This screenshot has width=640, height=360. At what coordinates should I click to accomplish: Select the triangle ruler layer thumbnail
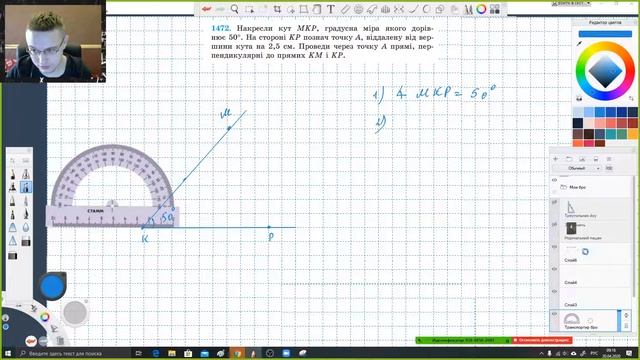[571, 207]
